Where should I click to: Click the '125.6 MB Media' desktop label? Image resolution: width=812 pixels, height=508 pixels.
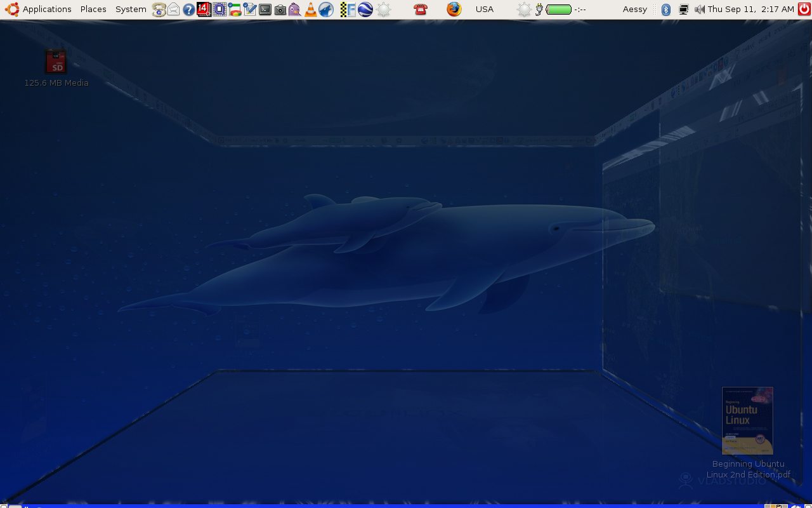tap(56, 83)
